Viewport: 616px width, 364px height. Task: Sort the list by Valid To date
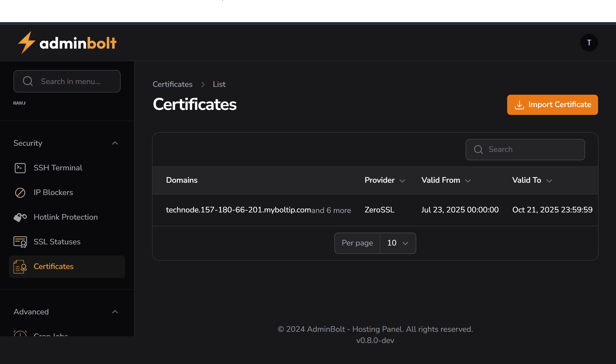pyautogui.click(x=532, y=180)
